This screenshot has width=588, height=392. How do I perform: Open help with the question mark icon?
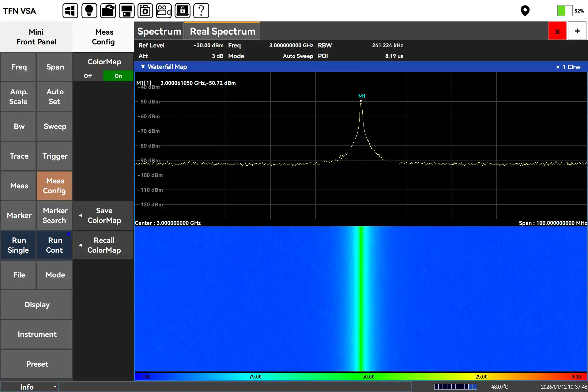click(x=201, y=11)
